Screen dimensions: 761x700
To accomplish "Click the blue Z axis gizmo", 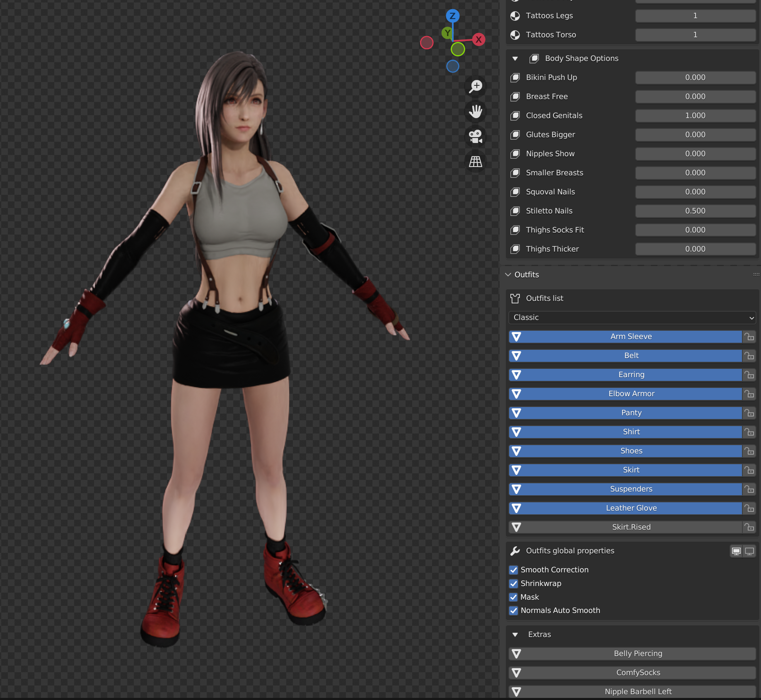I will click(452, 16).
